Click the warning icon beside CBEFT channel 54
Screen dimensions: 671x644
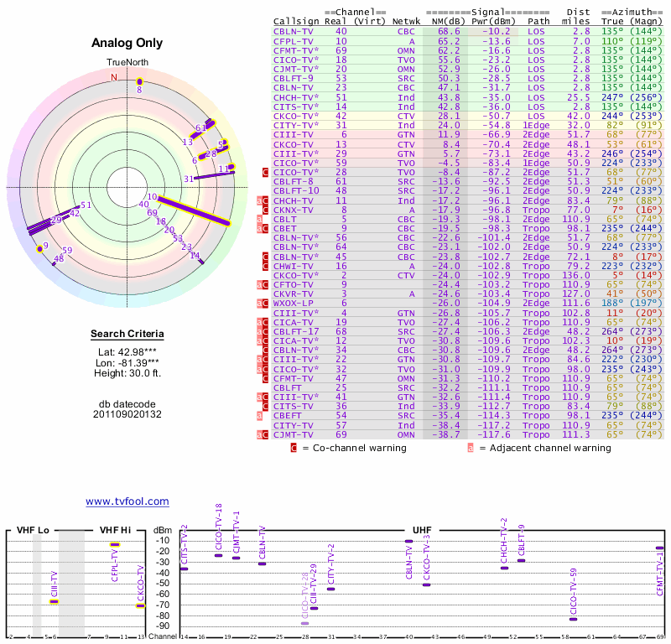(x=260, y=415)
